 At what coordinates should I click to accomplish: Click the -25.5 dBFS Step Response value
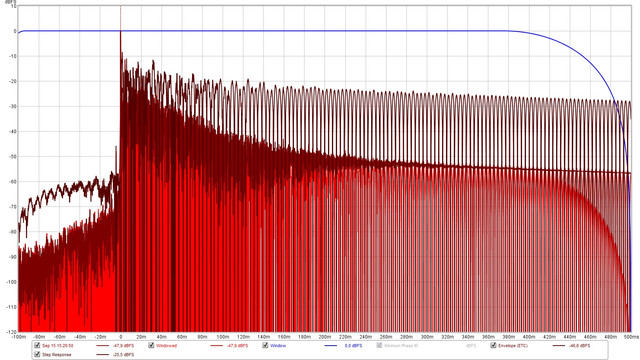123,355
